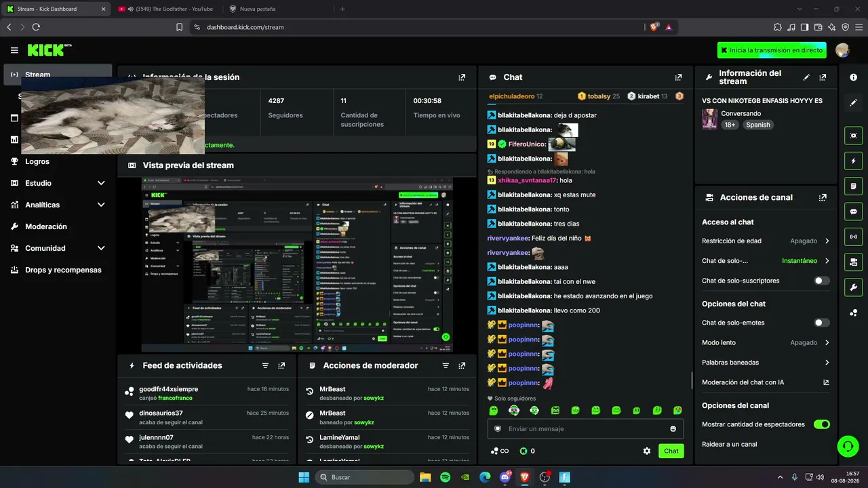Screen dimensions: 868x488
Task: Open Logros in the left sidebar
Action: (x=58, y=161)
